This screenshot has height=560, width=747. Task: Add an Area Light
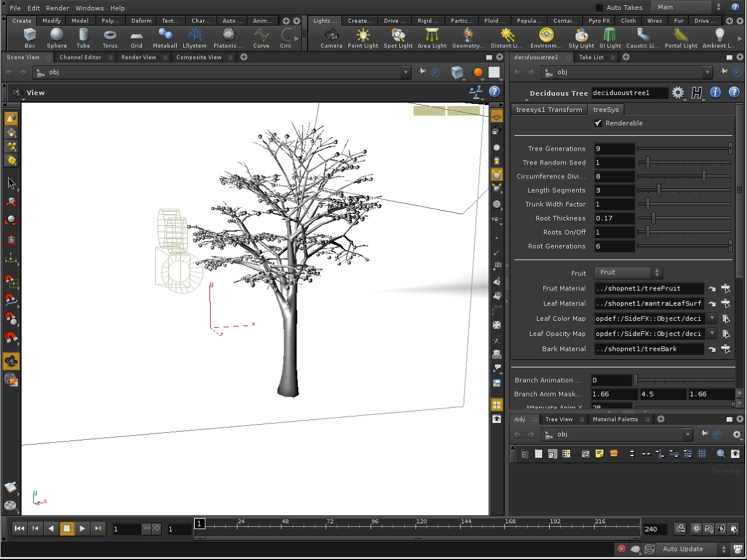[432, 38]
